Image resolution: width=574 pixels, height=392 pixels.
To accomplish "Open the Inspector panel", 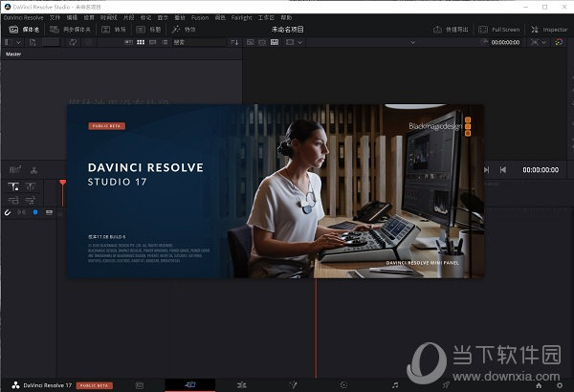I will [549, 30].
